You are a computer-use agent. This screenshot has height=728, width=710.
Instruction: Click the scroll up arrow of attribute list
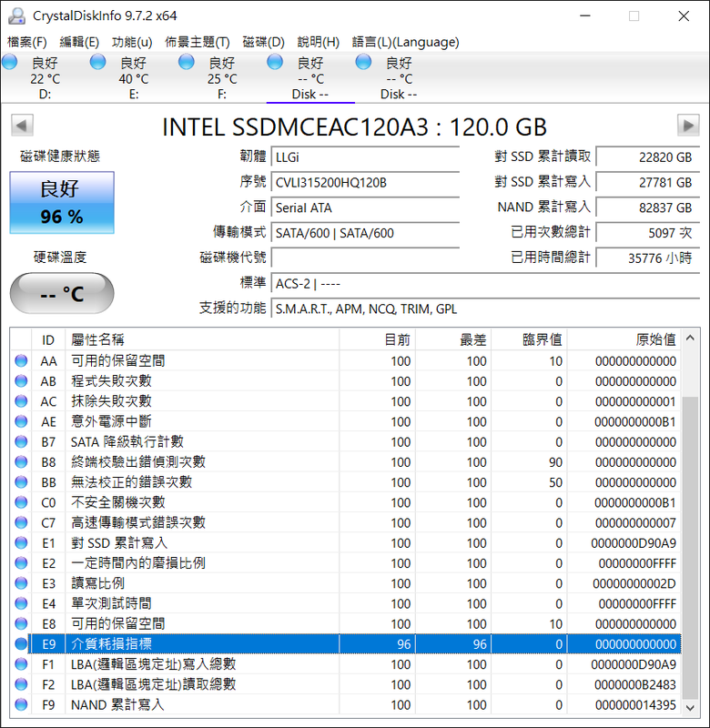tap(690, 338)
